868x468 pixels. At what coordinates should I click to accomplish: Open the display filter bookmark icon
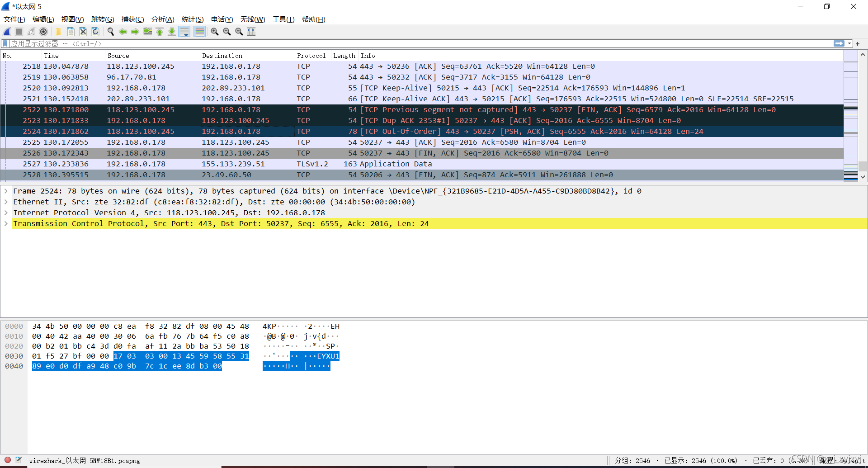tap(5, 43)
